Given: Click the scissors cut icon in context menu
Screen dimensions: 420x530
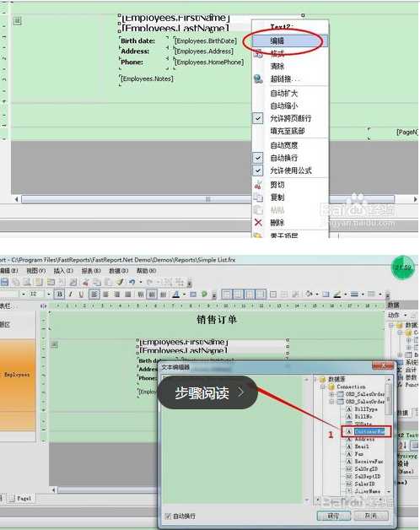Looking at the screenshot, I should [258, 185].
